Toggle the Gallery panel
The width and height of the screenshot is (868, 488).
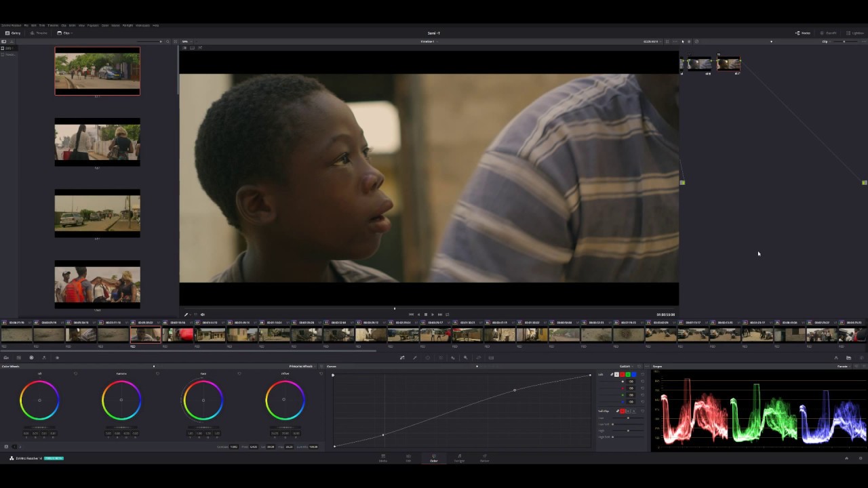pos(13,33)
